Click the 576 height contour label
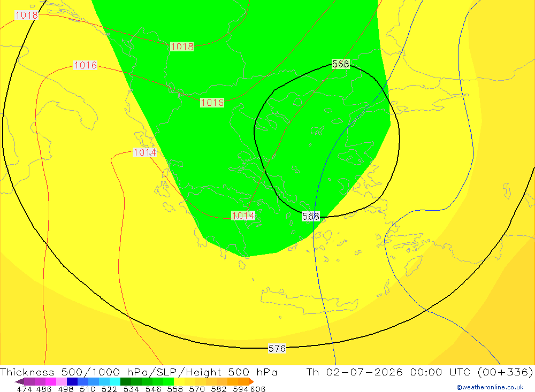The height and width of the screenshot is (392, 535). (x=277, y=348)
